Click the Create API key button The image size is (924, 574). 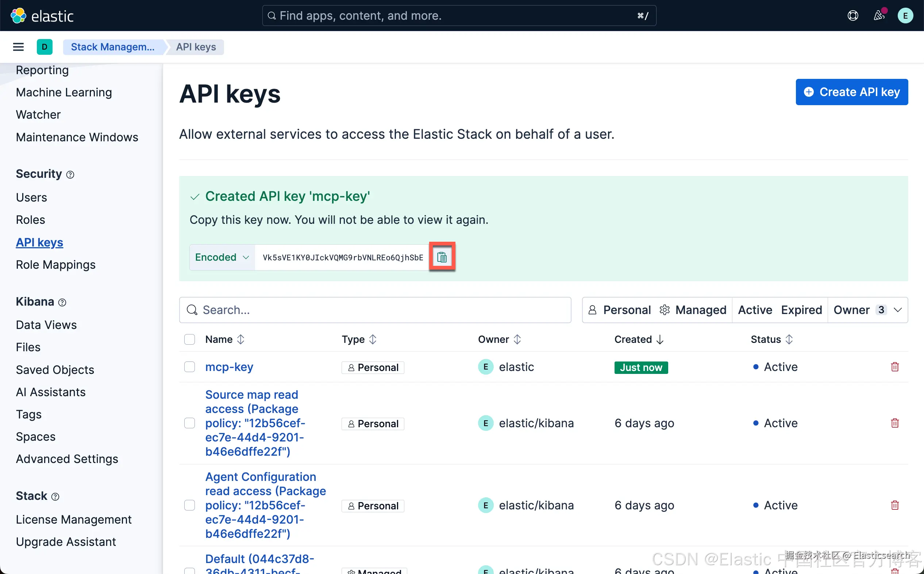click(x=851, y=92)
